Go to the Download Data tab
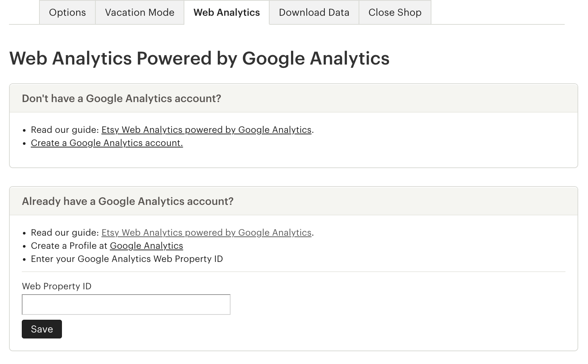 [314, 12]
